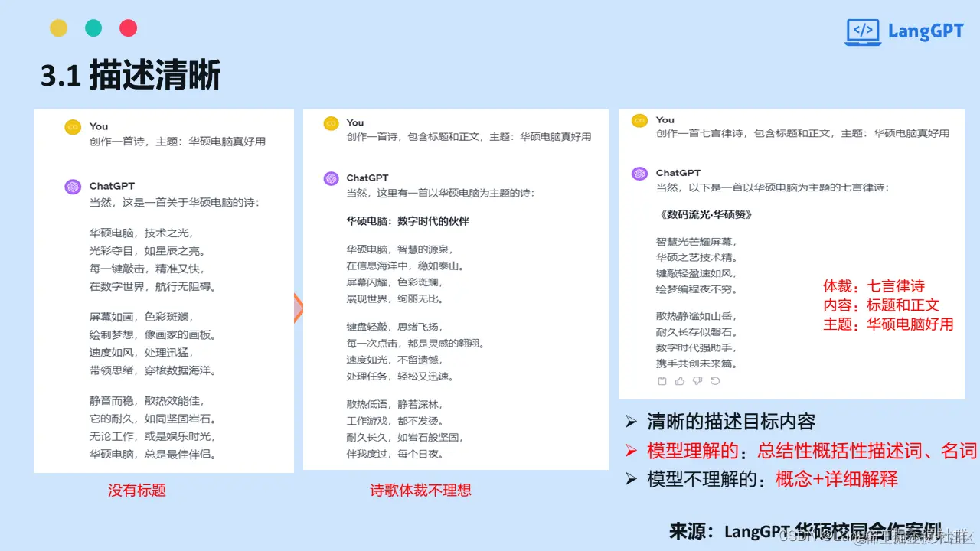Click the LangGPT laptop code logo
This screenshot has height=551, width=980.
coord(864,31)
